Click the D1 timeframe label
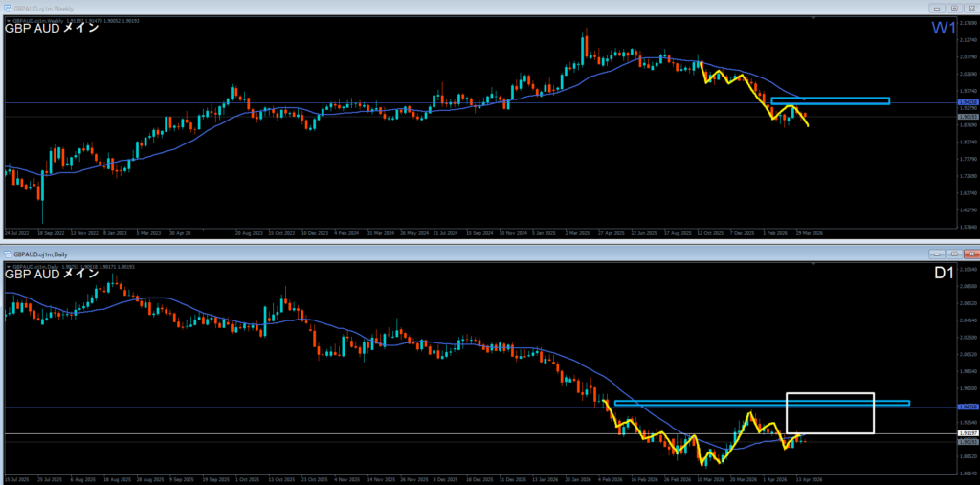This screenshot has height=485, width=980. pyautogui.click(x=943, y=275)
